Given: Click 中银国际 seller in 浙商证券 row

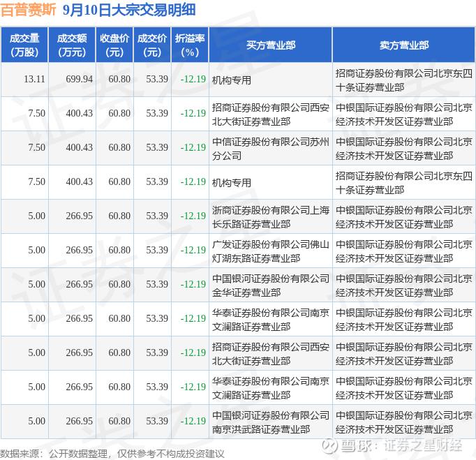Looking at the screenshot, I should pyautogui.click(x=403, y=217).
